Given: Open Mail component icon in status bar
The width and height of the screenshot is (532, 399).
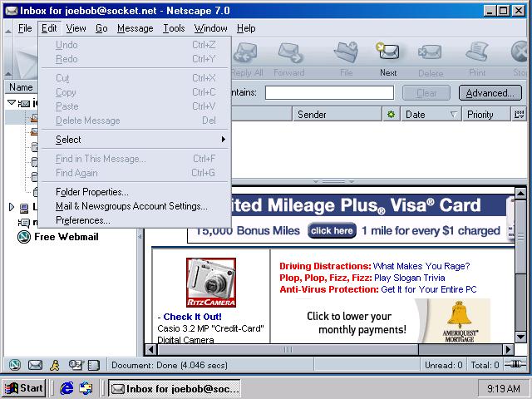Looking at the screenshot, I should pyautogui.click(x=35, y=365).
